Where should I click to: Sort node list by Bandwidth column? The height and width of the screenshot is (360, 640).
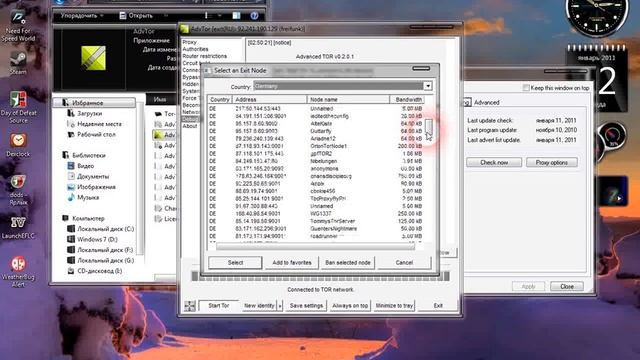point(407,100)
